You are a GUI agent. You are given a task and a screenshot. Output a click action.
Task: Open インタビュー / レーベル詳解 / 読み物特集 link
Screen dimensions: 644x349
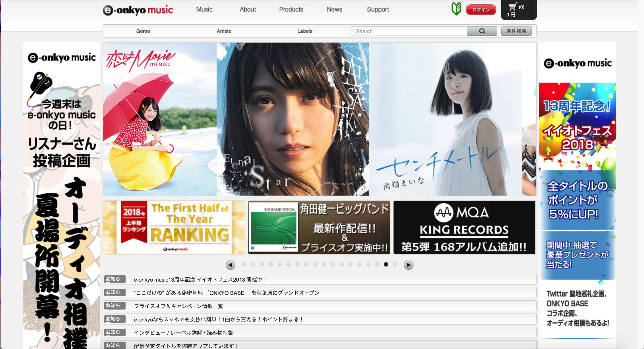(x=184, y=333)
